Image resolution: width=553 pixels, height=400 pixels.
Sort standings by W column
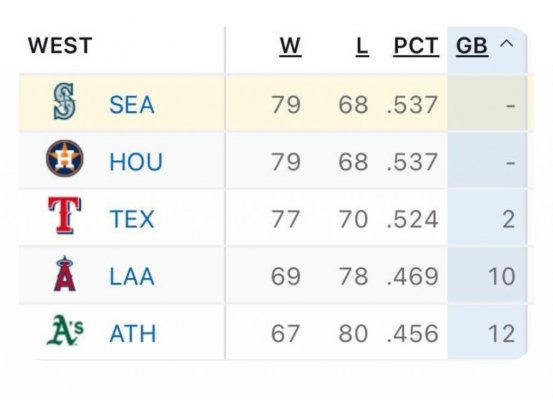click(290, 46)
